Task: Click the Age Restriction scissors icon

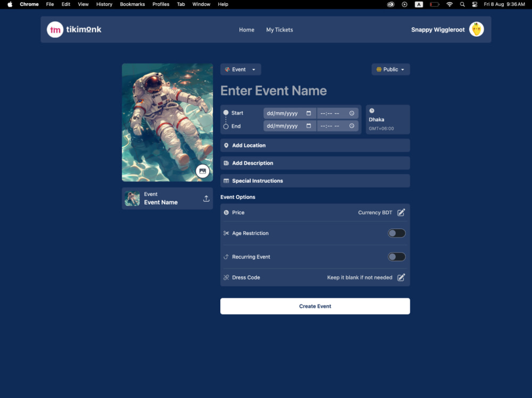Action: point(226,233)
